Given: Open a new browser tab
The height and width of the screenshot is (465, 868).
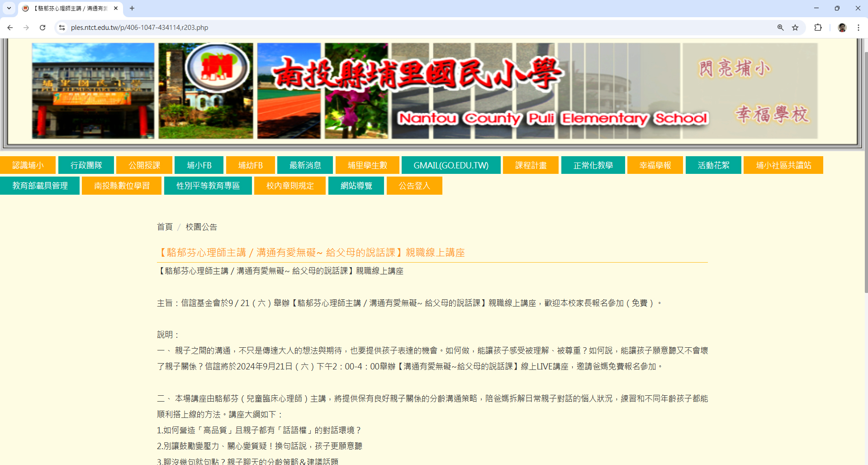Looking at the screenshot, I should 132,8.
